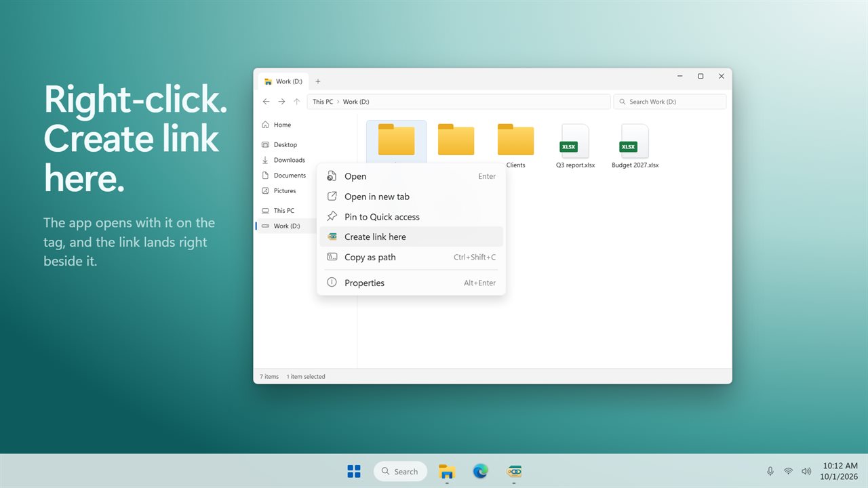Minimize the File Explorer window
The image size is (868, 488).
[x=680, y=77]
